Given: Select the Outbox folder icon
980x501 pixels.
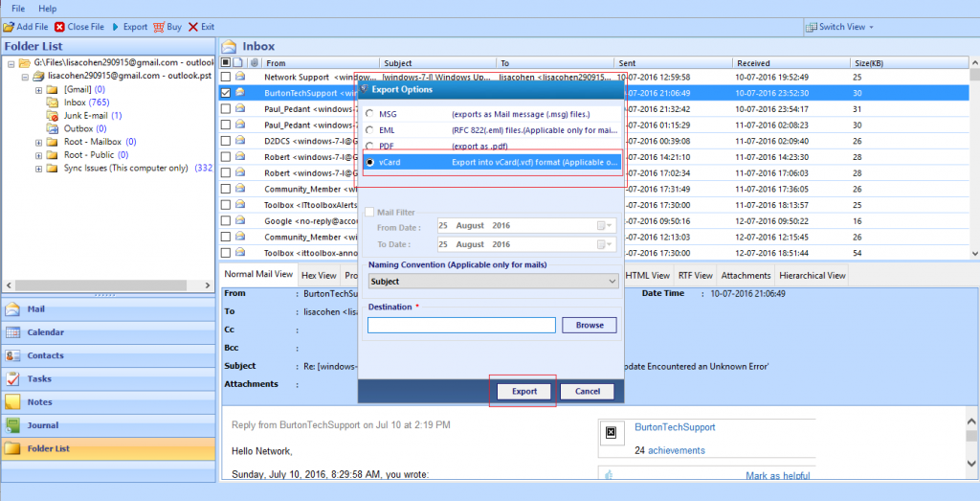Looking at the screenshot, I should [x=53, y=128].
